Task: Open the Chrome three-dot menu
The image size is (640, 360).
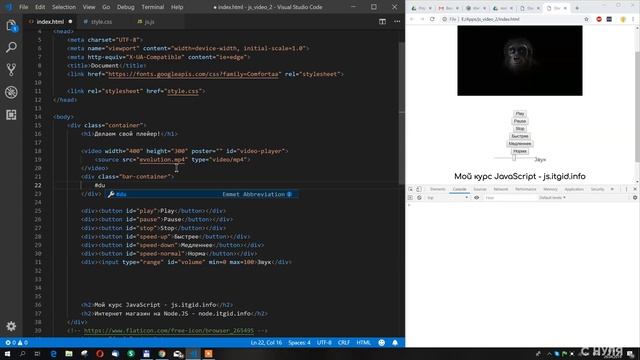Action: pyautogui.click(x=633, y=19)
